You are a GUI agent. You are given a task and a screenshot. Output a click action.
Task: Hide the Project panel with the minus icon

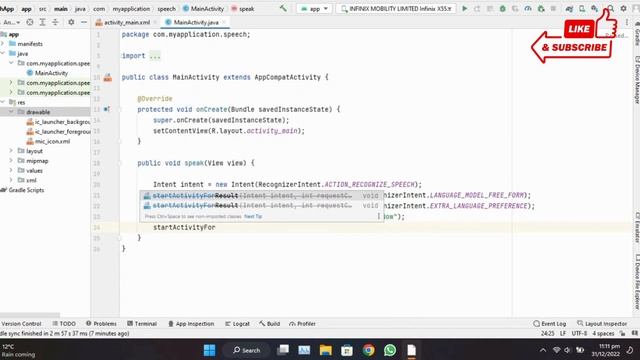point(84,22)
